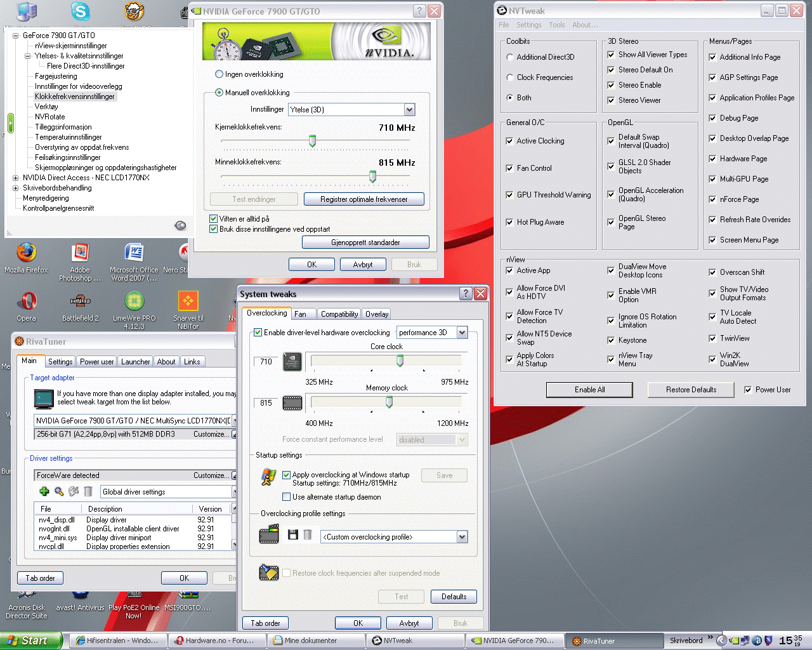
Task: Open the Tools menu in NVTweak
Action: pyautogui.click(x=557, y=25)
